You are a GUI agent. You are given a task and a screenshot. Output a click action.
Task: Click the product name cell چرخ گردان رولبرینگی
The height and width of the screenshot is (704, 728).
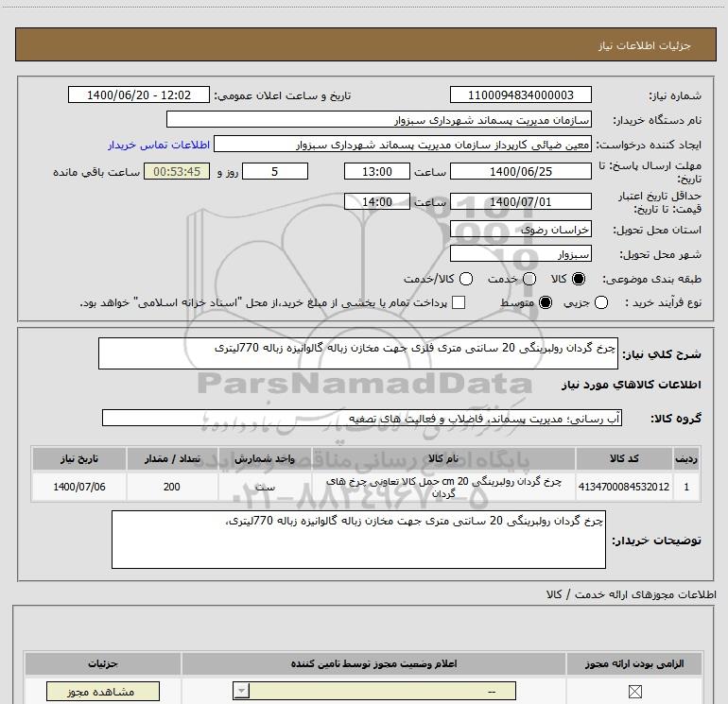(x=443, y=487)
